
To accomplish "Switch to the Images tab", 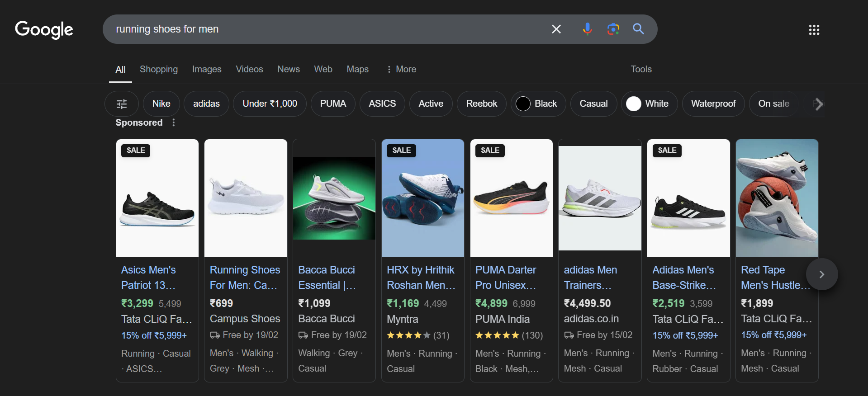I will 207,69.
